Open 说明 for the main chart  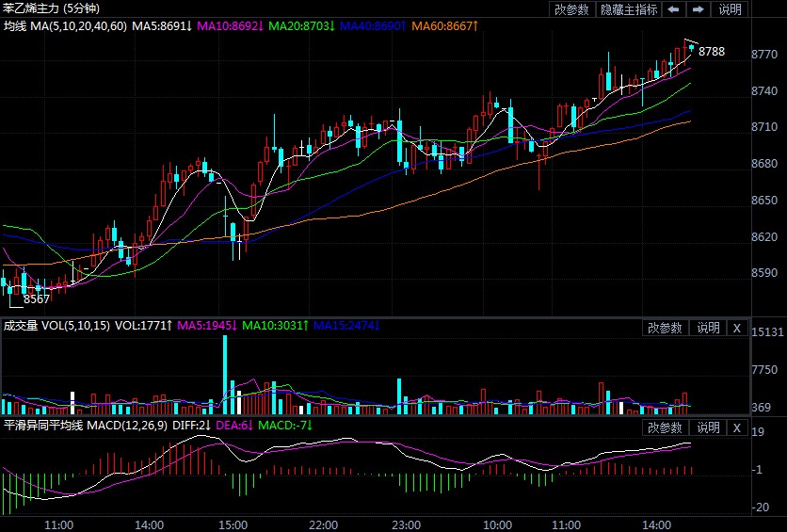click(x=730, y=9)
